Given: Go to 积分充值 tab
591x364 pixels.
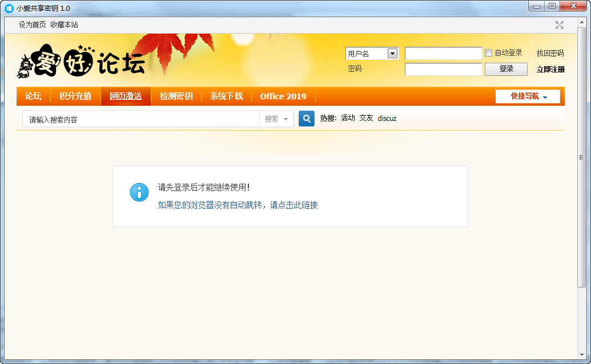Looking at the screenshot, I should click(x=75, y=96).
